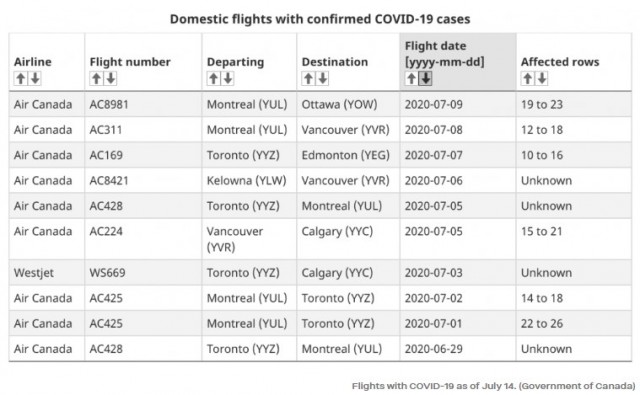Sort Flight date ascending arrow
This screenshot has height=395, width=640.
tap(411, 78)
